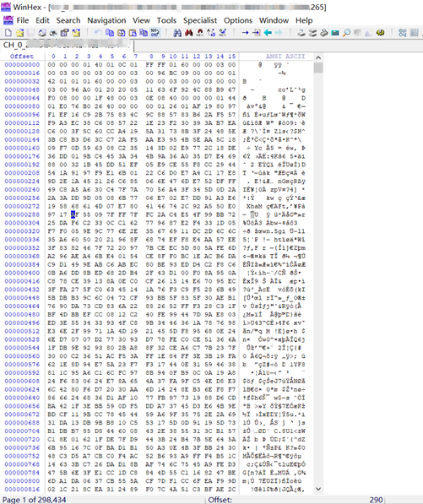423x504 pixels.
Task: Open the Navigation menu
Action: click(x=106, y=20)
